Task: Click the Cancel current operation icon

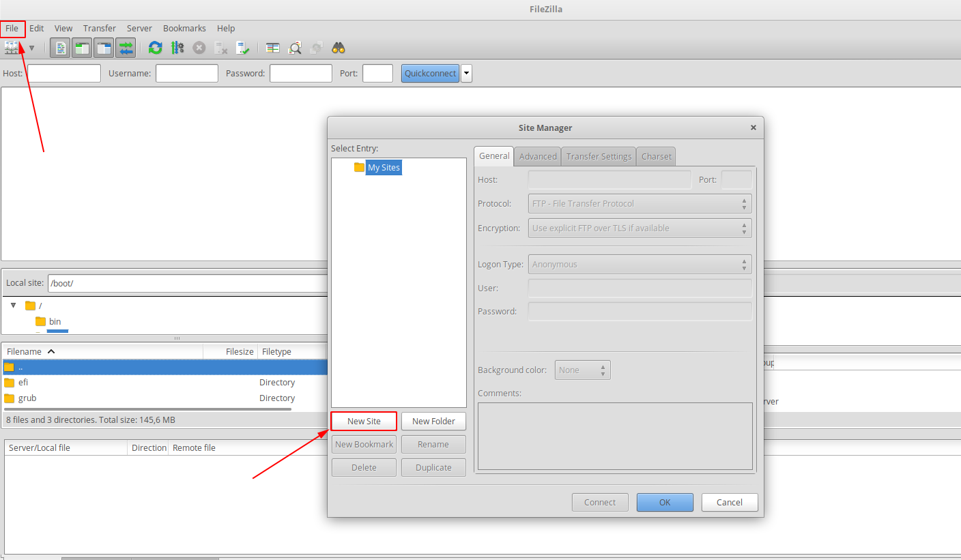Action: click(199, 48)
